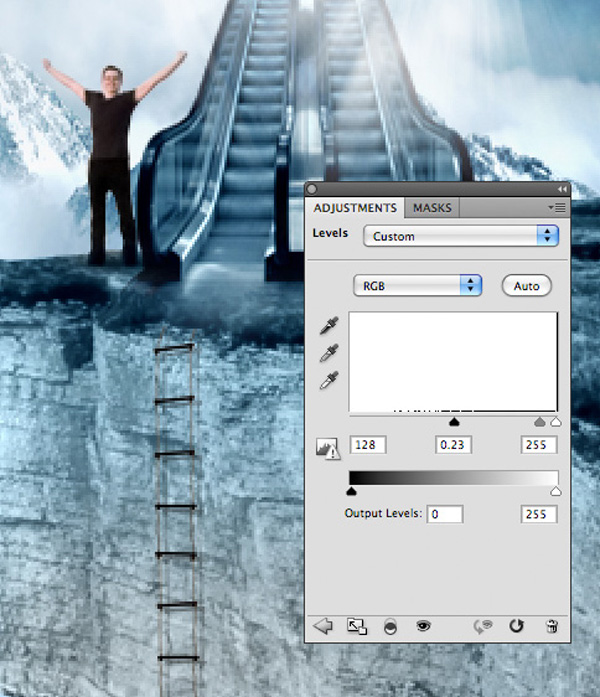Click the output black slider handle
This screenshot has height=697, width=600.
(351, 491)
